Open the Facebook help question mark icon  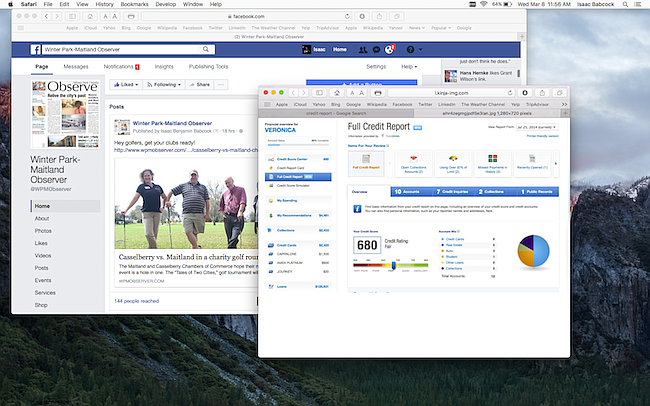pyautogui.click(x=409, y=49)
